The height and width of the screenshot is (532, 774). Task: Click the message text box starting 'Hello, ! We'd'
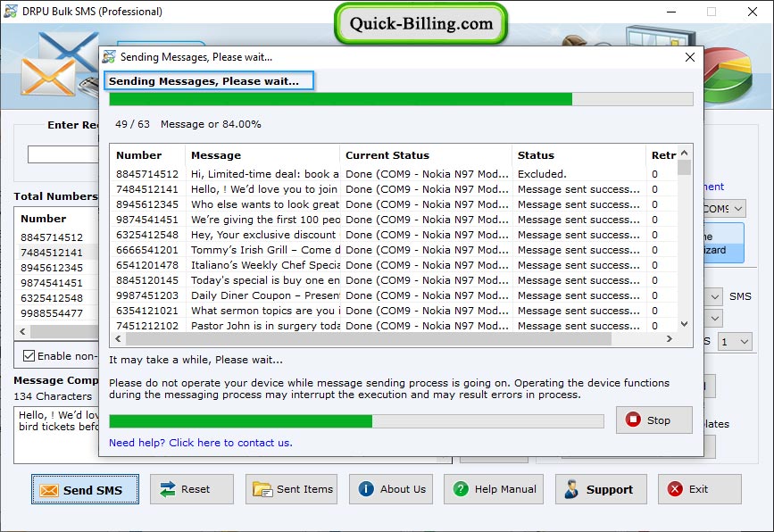click(56, 436)
